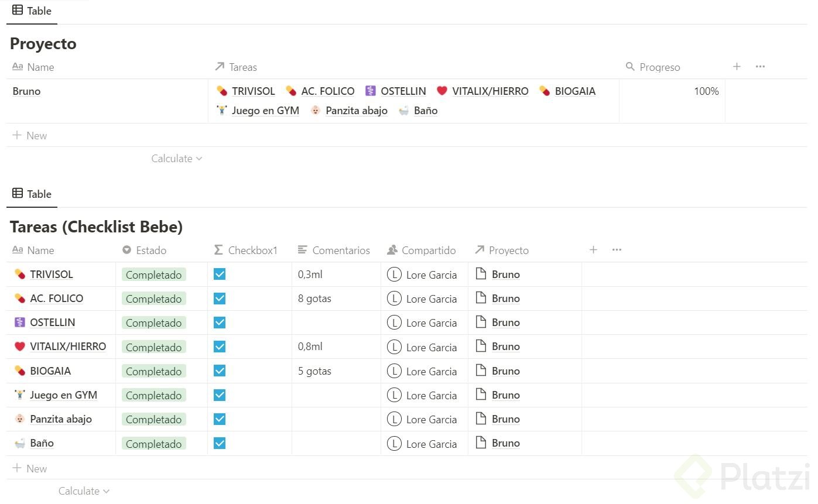The height and width of the screenshot is (504, 818).
Task: Click the medical icon on the OSTELLIN chip in Bruno's row
Action: point(370,91)
